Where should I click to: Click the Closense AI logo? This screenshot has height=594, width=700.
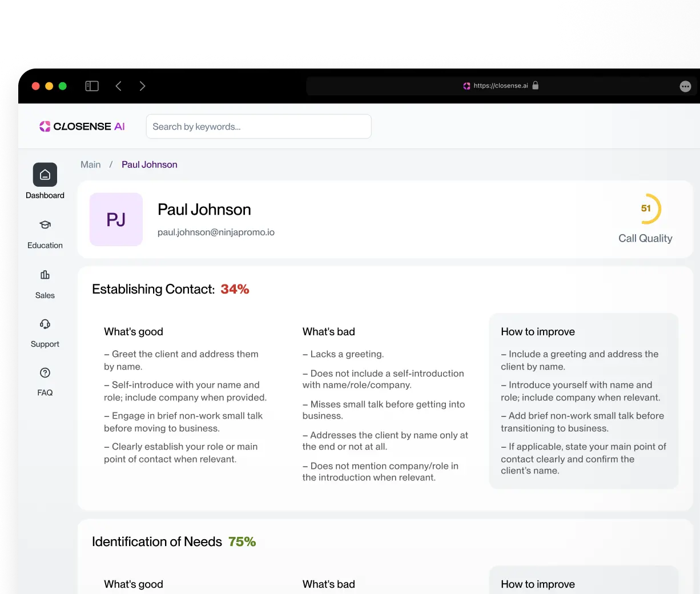(x=82, y=126)
